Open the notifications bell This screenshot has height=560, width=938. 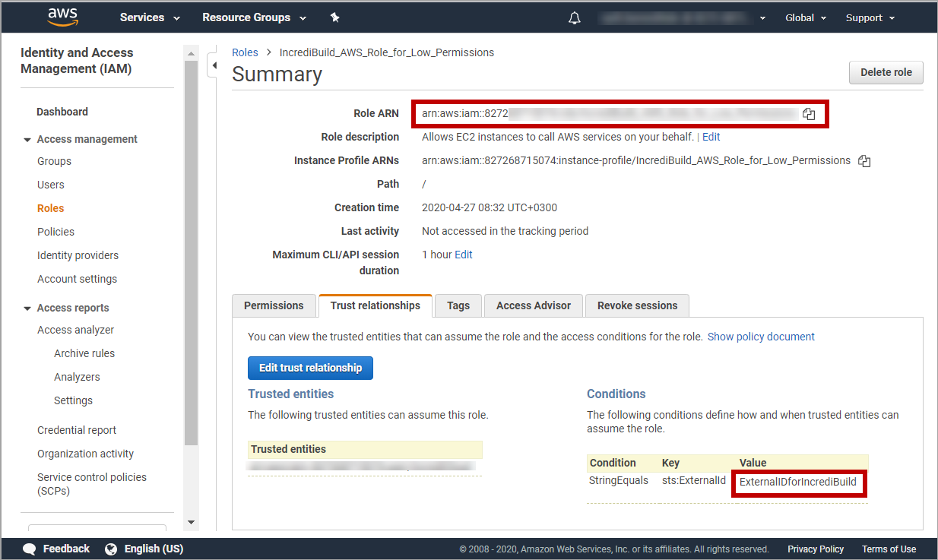pos(575,17)
